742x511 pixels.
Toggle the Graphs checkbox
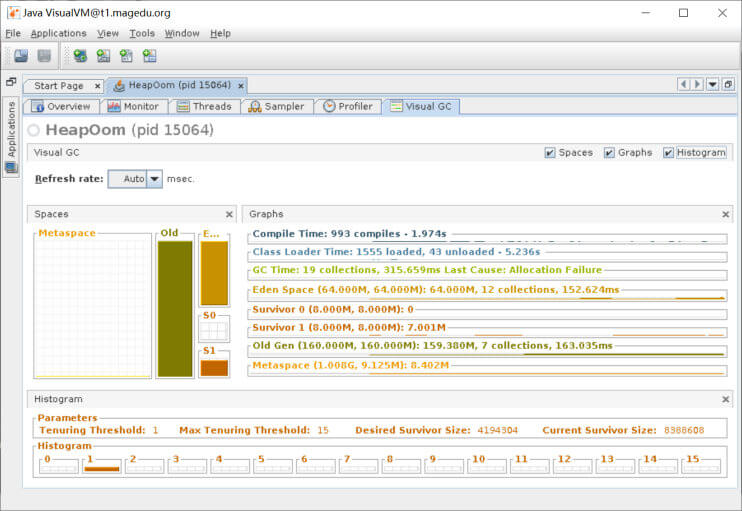609,152
